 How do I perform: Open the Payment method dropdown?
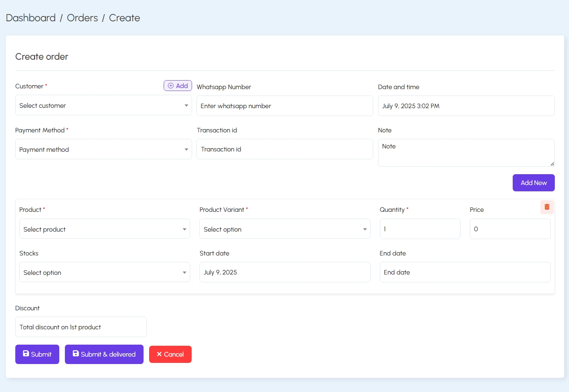[x=103, y=149]
